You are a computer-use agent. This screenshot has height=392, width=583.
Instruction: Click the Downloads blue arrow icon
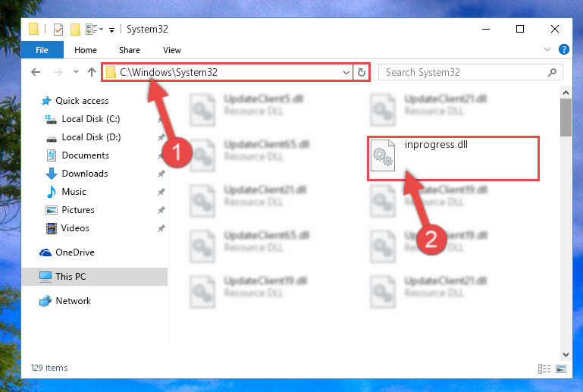tap(52, 174)
